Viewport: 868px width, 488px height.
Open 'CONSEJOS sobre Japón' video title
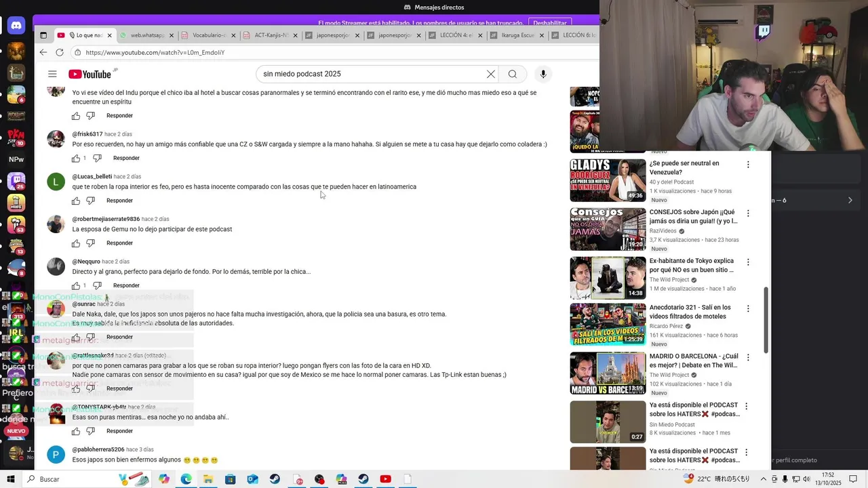pyautogui.click(x=693, y=216)
